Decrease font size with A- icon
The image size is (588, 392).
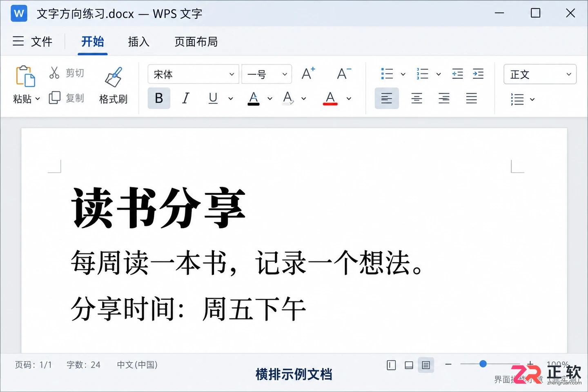tap(344, 73)
